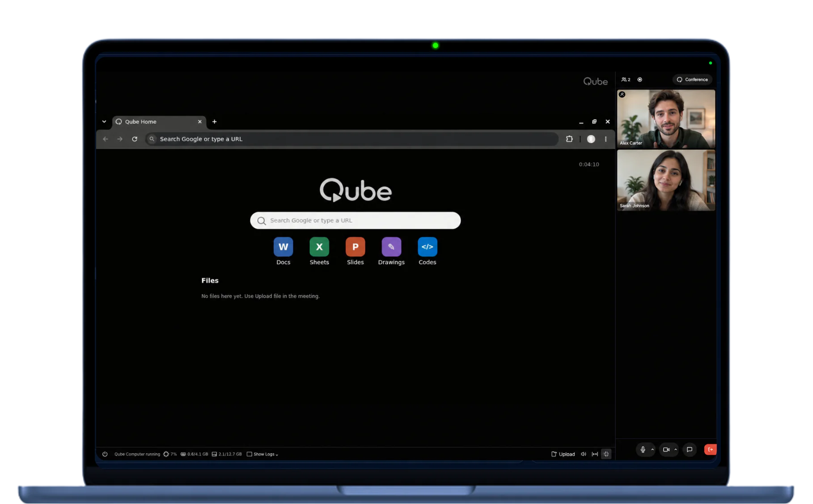This screenshot has height=504, width=813.
Task: Open the tab search dropdown chevron
Action: click(x=104, y=122)
